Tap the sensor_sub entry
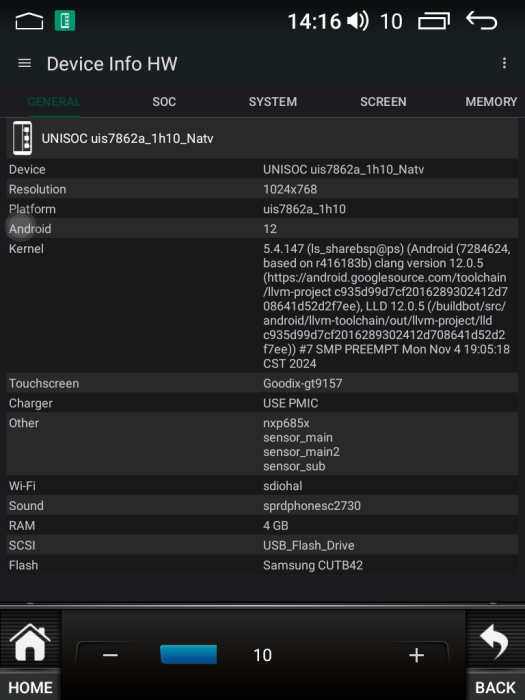Screen dimensions: 525x700 pos(294,466)
